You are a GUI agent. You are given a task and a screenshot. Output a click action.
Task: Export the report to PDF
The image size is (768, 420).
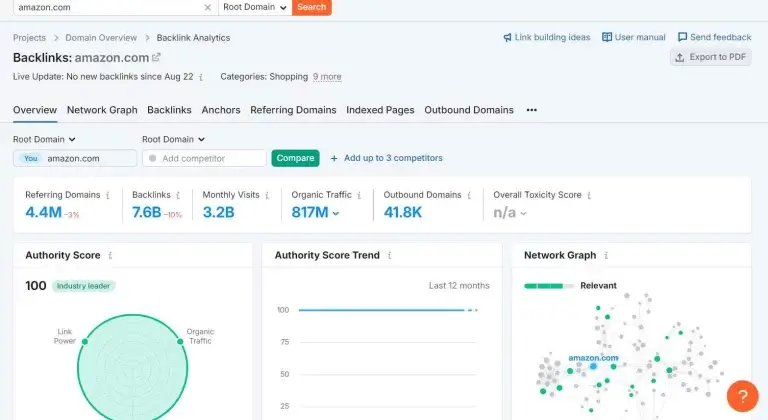point(711,57)
